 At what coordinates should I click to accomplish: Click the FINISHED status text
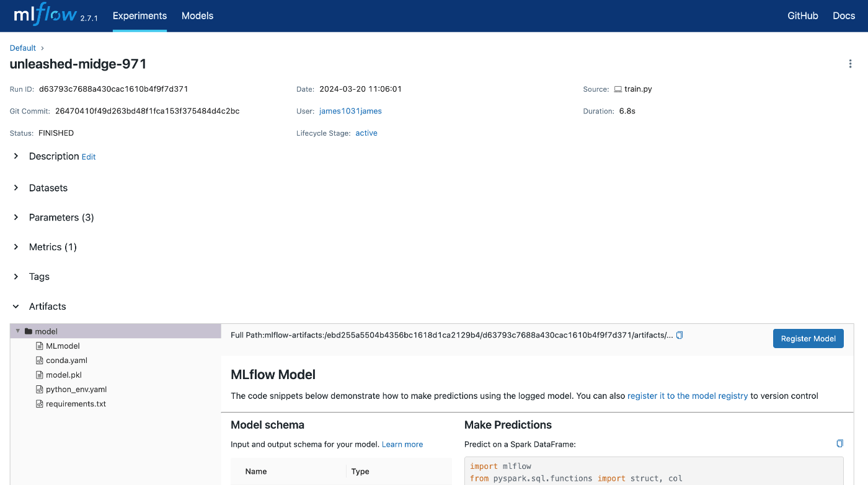tap(56, 133)
